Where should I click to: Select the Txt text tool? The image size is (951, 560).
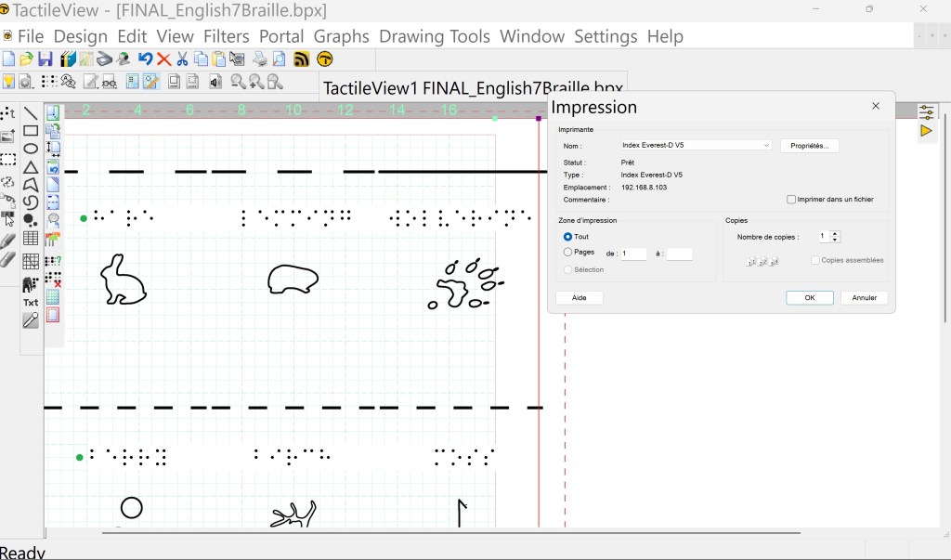tap(31, 301)
